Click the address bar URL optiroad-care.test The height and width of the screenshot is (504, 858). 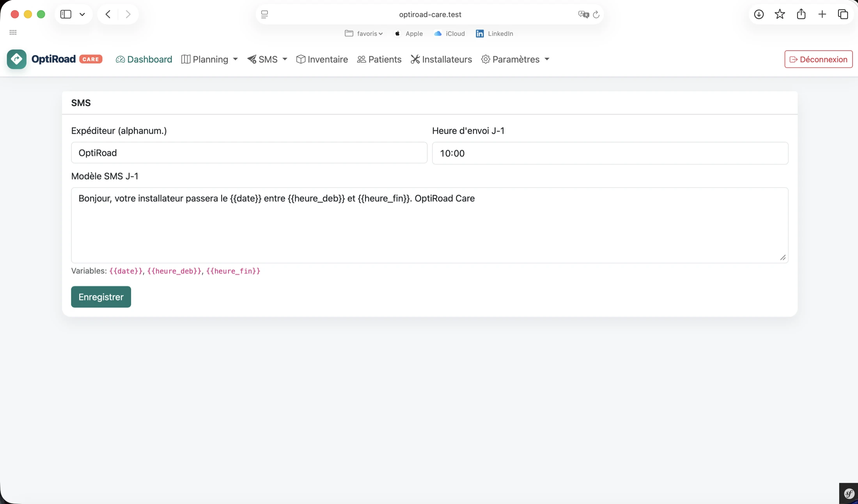point(430,14)
